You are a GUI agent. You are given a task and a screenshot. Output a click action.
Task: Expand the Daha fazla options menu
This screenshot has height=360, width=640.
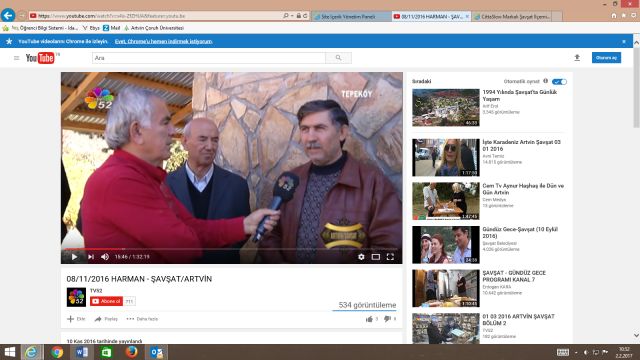point(142,319)
